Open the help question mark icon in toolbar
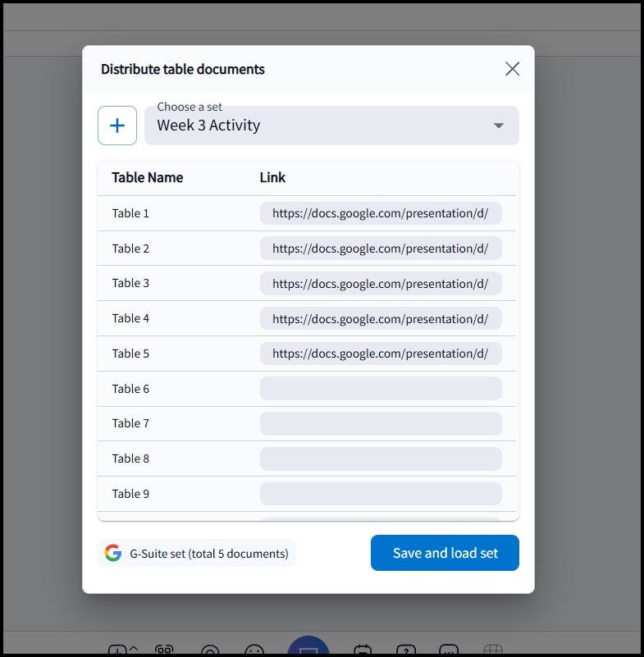Screen dimensions: 644x657 405,650
